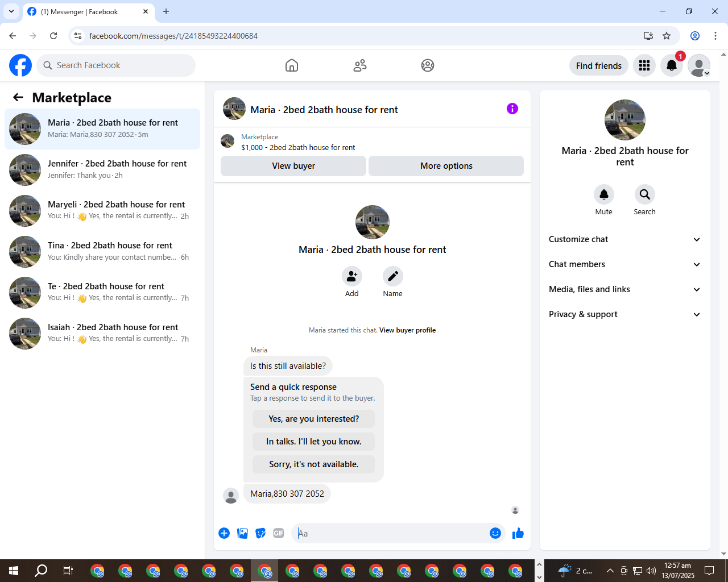
Task: Expand the Chat members section
Action: (x=625, y=264)
